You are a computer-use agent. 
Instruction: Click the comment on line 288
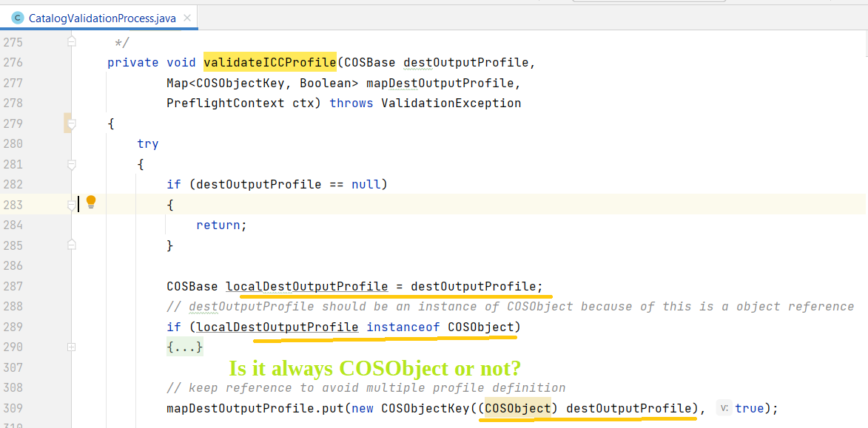point(511,307)
